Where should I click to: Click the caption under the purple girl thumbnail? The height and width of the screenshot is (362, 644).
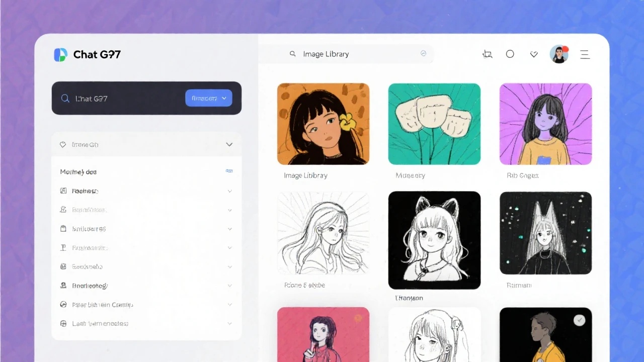pyautogui.click(x=522, y=175)
